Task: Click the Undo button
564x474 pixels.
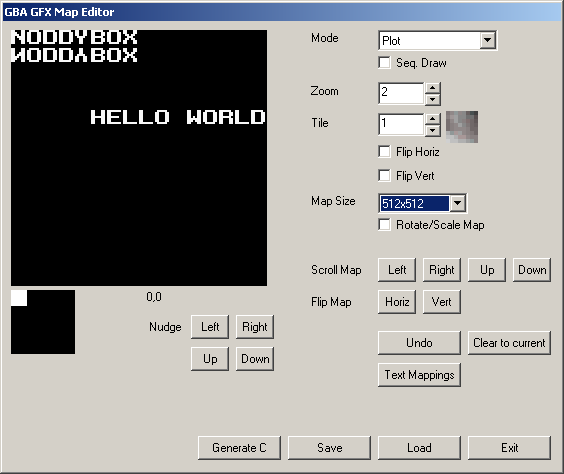Action: point(419,343)
